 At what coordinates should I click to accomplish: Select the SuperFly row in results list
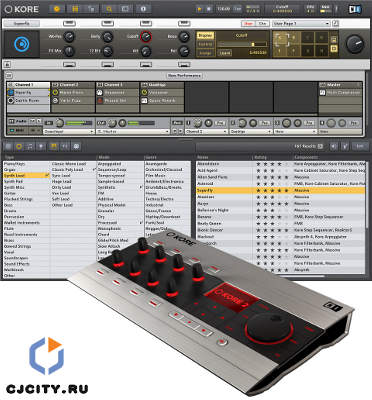coord(281,190)
